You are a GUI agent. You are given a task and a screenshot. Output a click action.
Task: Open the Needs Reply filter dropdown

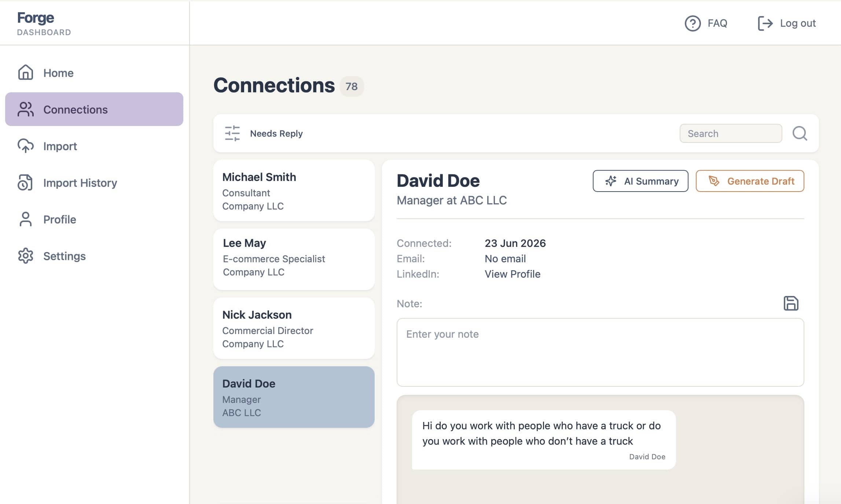pos(276,133)
